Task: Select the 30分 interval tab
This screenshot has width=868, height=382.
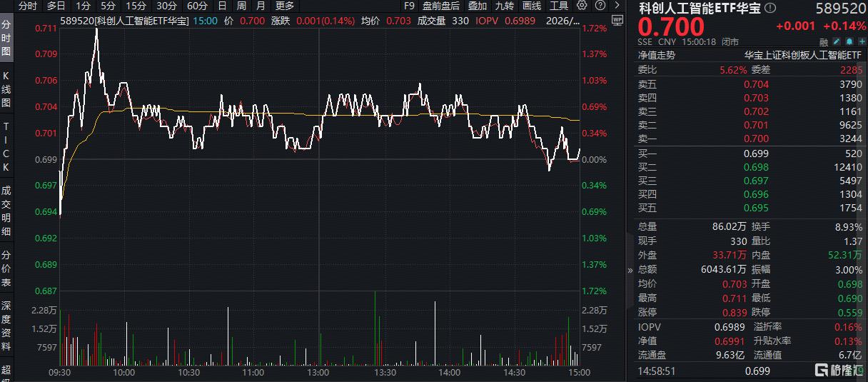Action: [166, 6]
